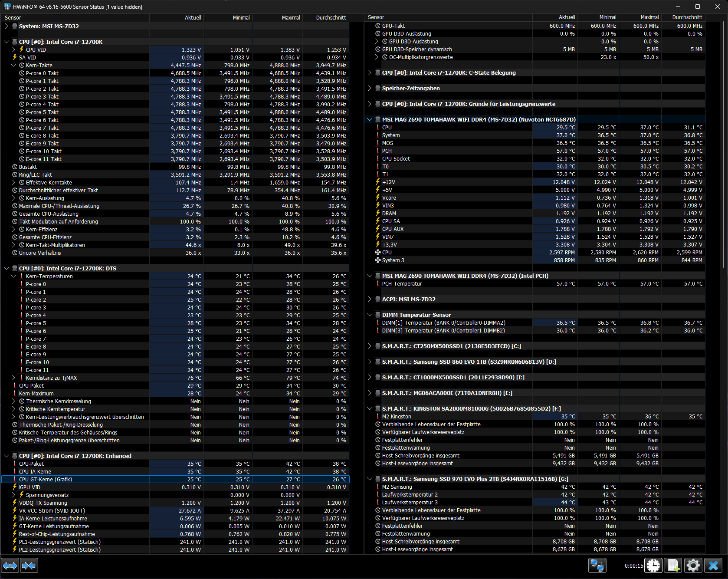This screenshot has width=728, height=579.
Task: Click the left panel's Maximal column header
Action: point(278,18)
